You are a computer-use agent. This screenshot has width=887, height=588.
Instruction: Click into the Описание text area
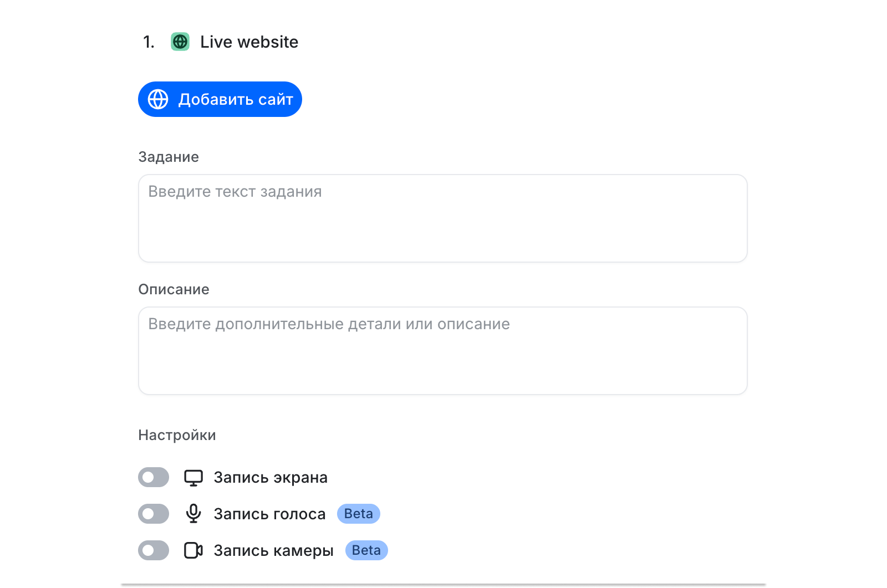click(x=442, y=351)
